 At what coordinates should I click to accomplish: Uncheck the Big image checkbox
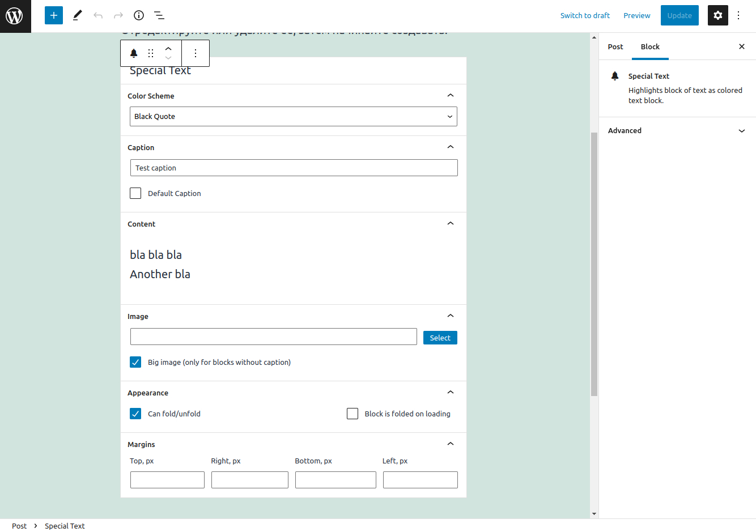tap(135, 362)
